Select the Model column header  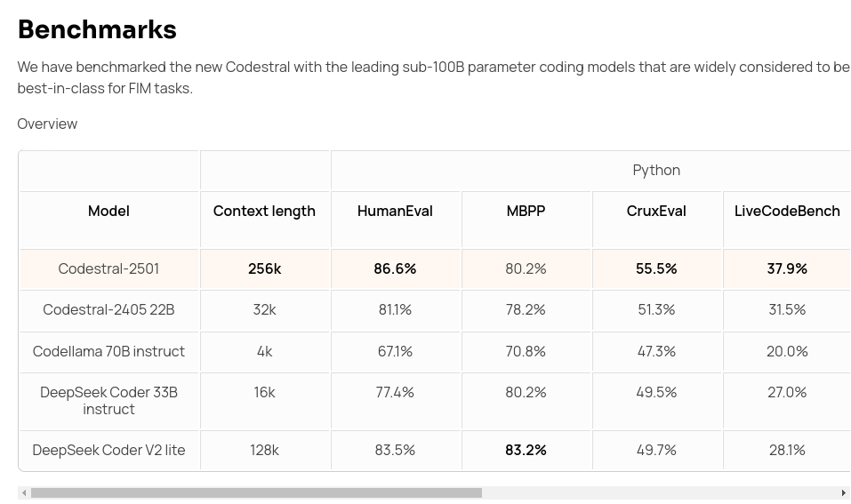(x=109, y=211)
